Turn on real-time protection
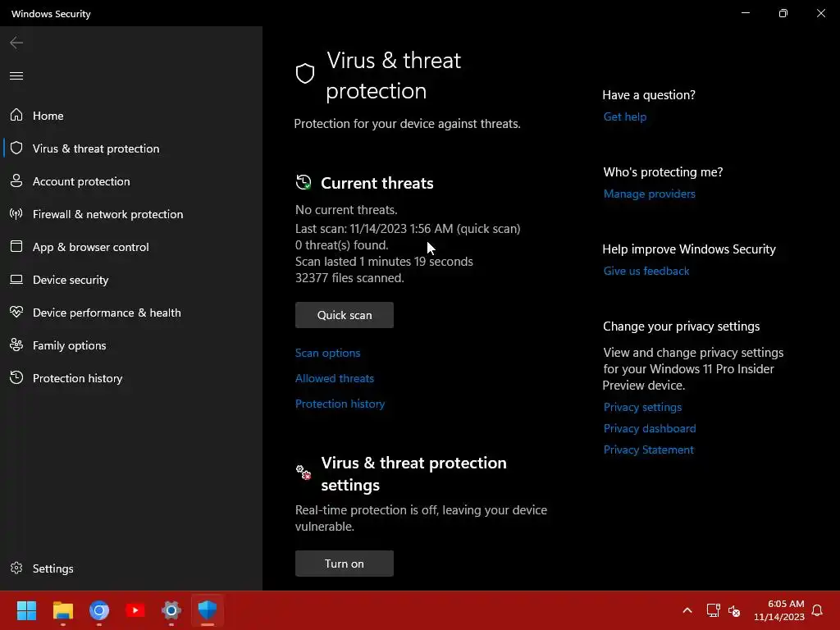The height and width of the screenshot is (630, 840). tap(344, 564)
